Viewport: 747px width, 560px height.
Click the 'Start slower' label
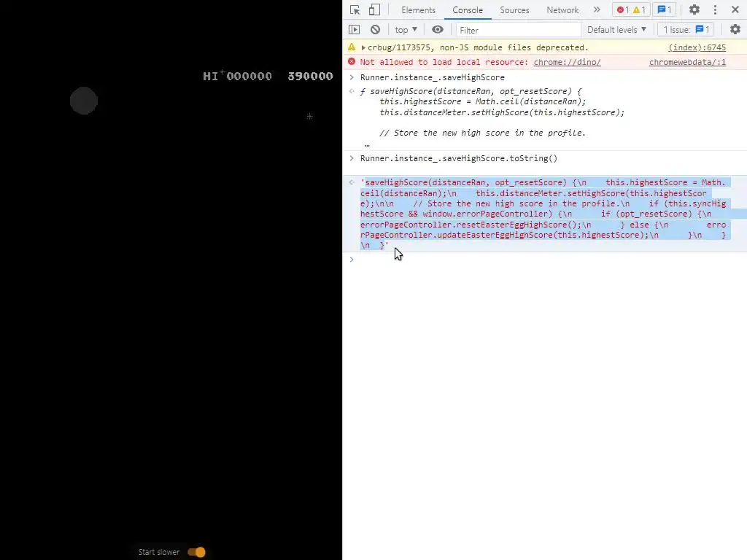pos(158,552)
